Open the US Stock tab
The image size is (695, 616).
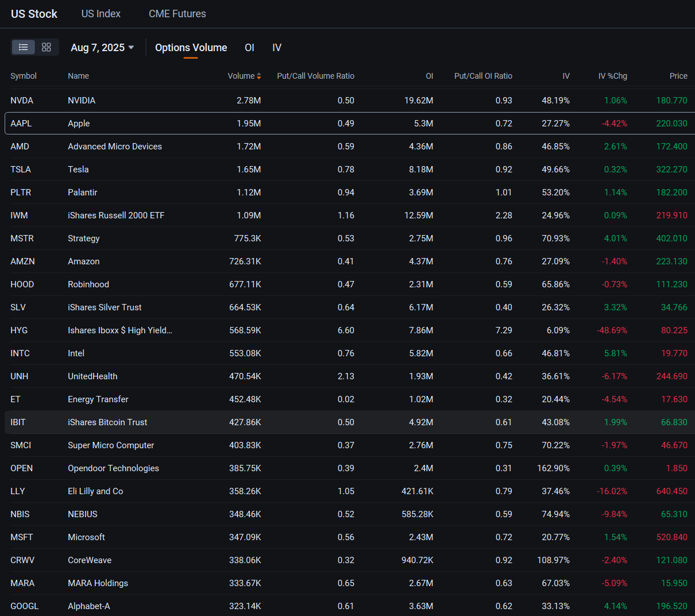[x=34, y=14]
